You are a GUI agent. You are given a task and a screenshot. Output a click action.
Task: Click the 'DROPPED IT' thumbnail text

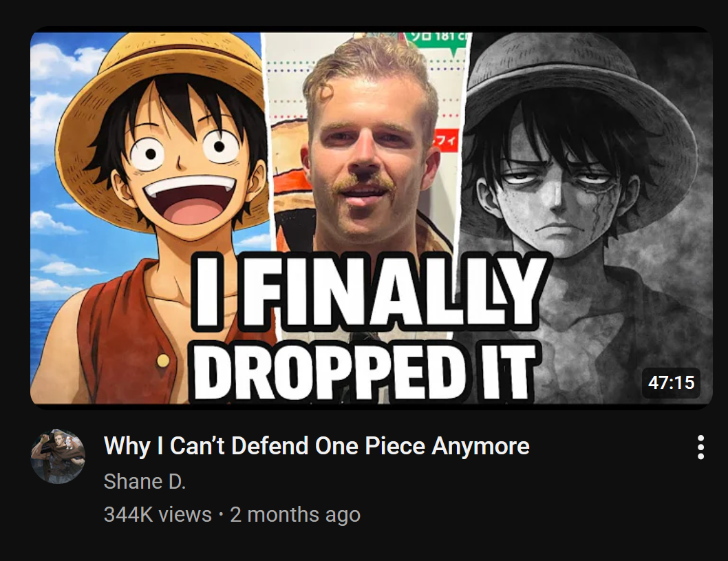(x=366, y=370)
